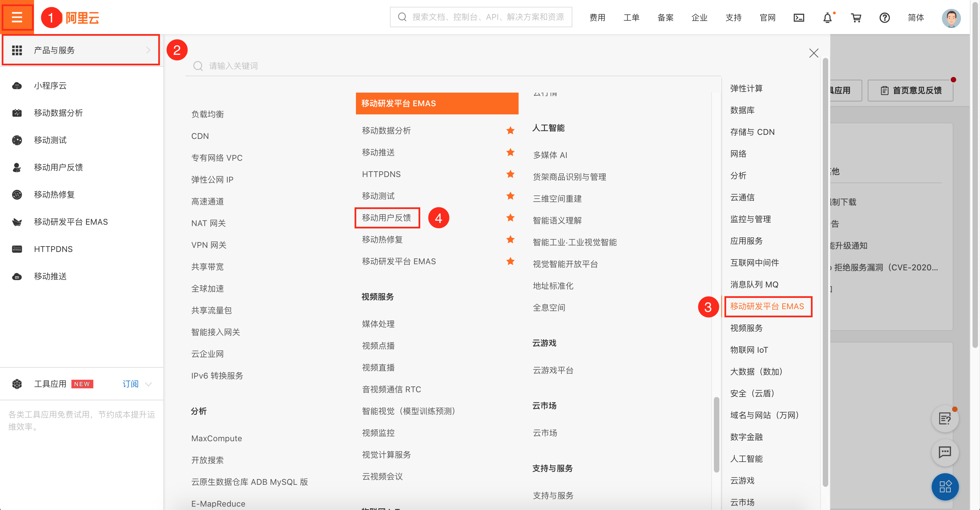Open the 工单 top menu
980x510 pixels.
pyautogui.click(x=631, y=17)
